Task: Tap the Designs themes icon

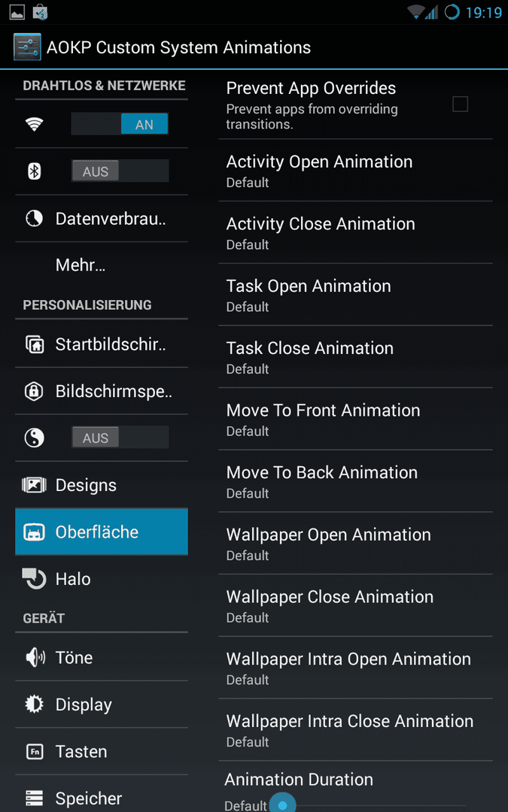Action: [34, 485]
